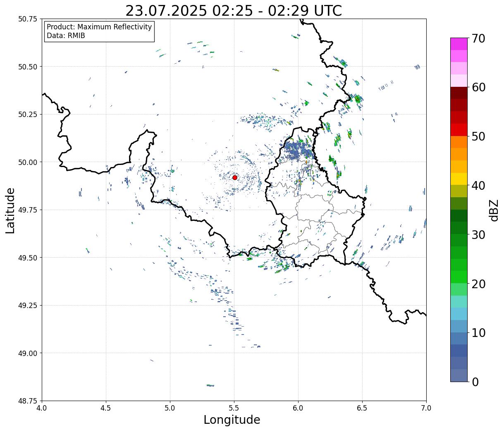
Task: Click the bright red 50 dBZ color band
Action: coord(459,129)
